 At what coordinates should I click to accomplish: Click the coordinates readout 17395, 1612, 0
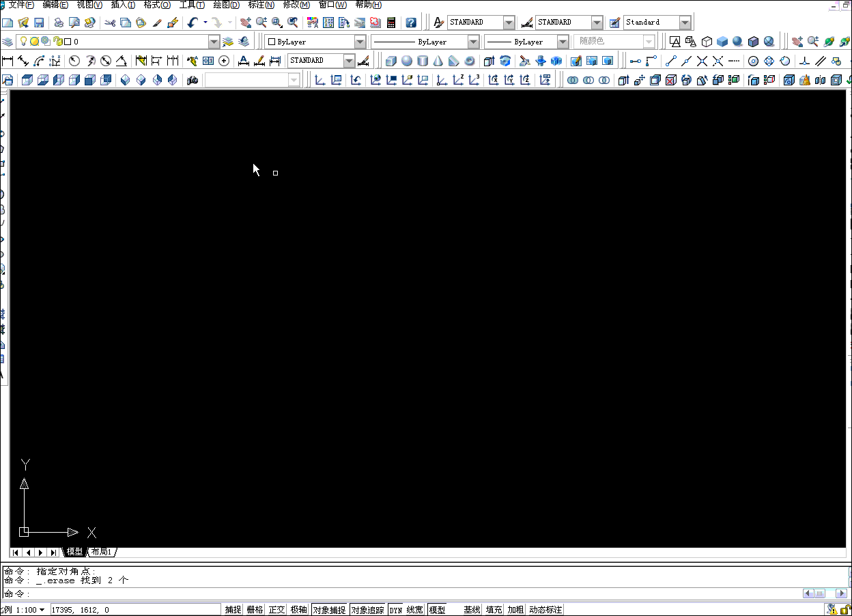point(135,609)
